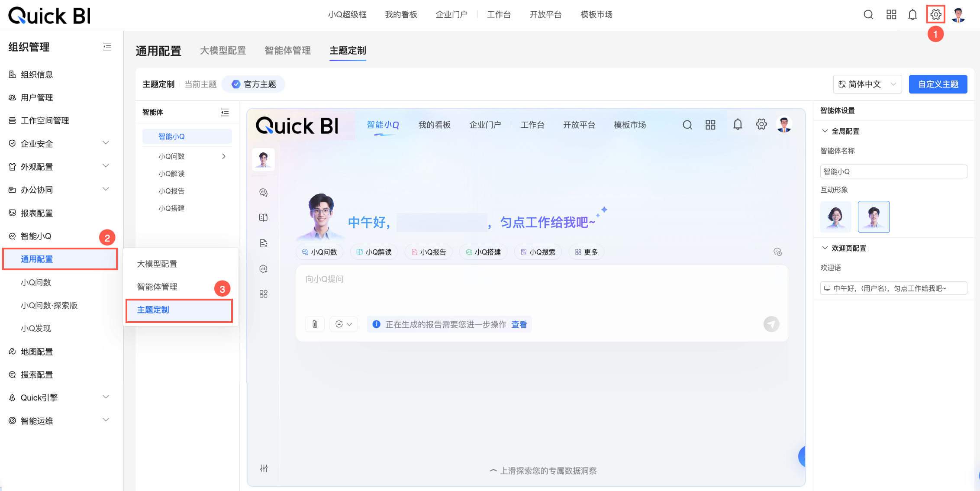Click the open book icon in the preview sidebar
Viewport: 980px width, 491px height.
[263, 217]
